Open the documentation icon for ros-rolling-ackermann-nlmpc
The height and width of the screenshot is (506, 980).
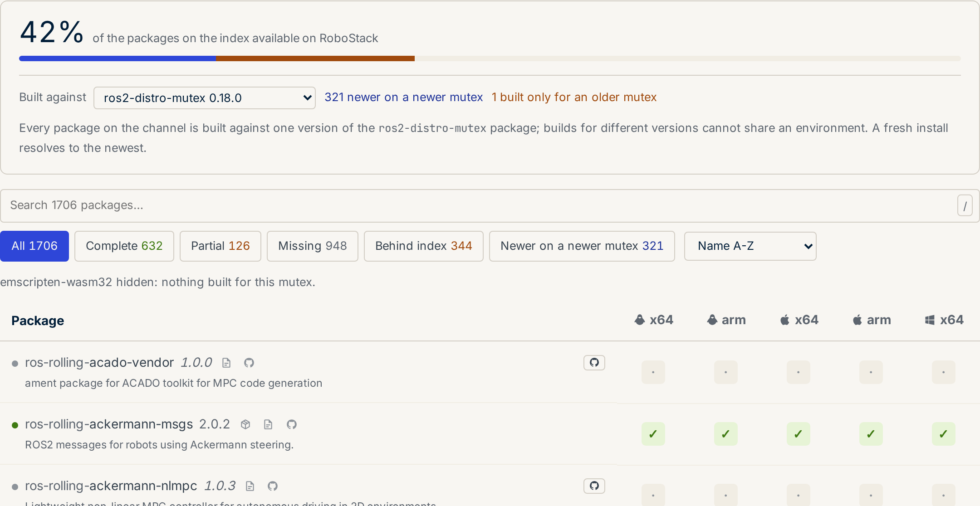pyautogui.click(x=250, y=486)
